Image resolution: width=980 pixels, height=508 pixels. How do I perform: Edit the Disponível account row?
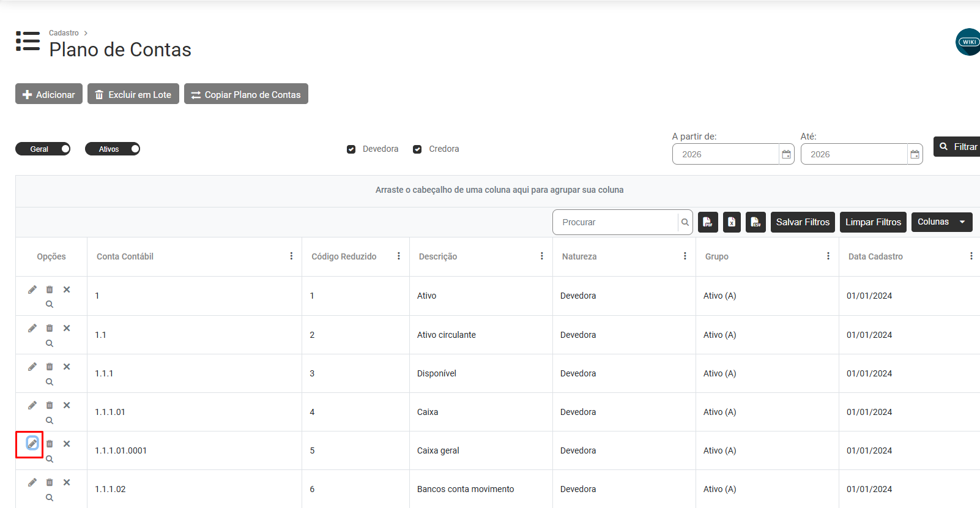(x=32, y=367)
